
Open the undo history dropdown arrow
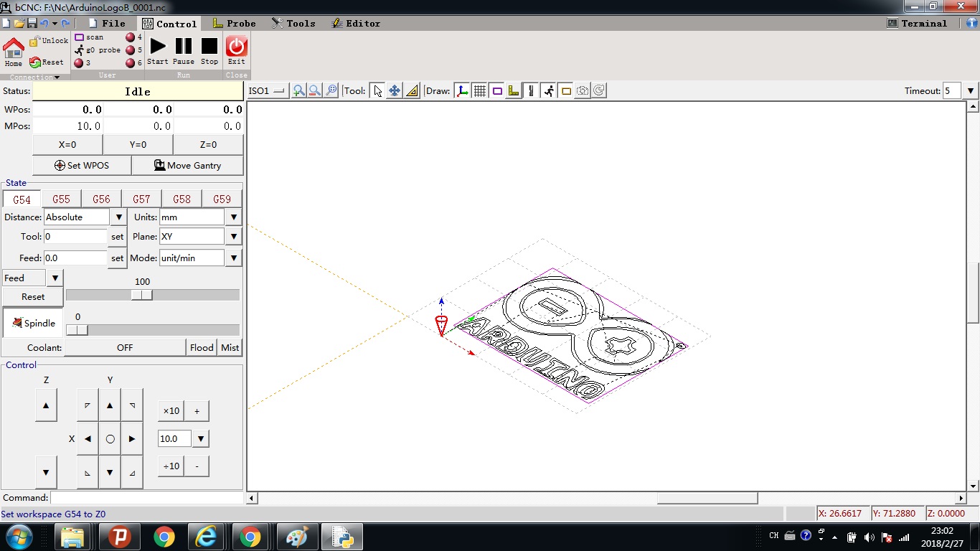[55, 24]
